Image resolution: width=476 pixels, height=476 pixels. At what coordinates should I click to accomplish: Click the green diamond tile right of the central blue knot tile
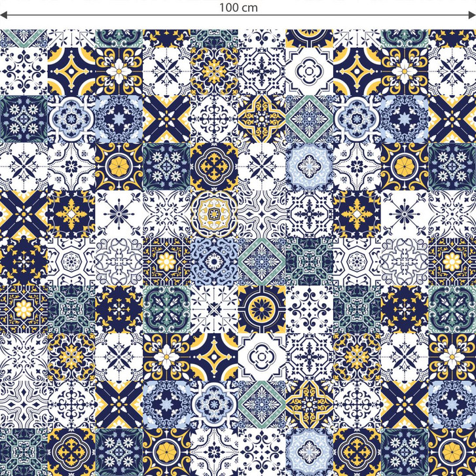(261, 261)
